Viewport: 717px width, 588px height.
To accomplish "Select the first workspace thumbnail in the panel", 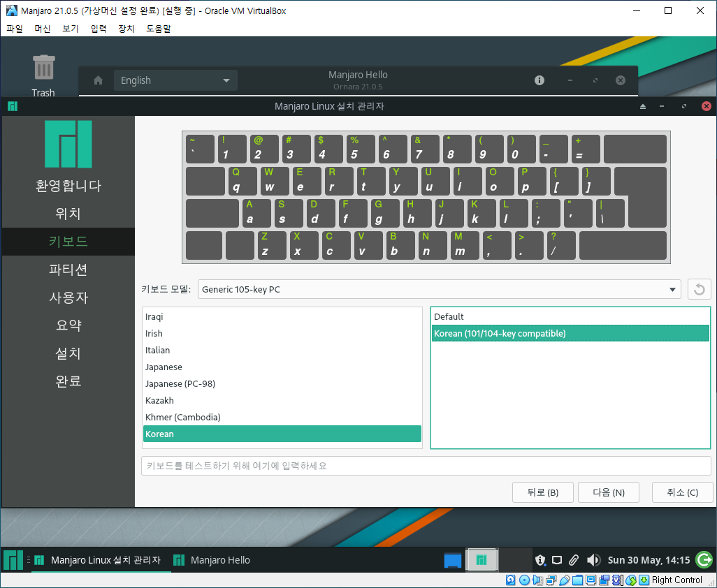I will [x=481, y=559].
